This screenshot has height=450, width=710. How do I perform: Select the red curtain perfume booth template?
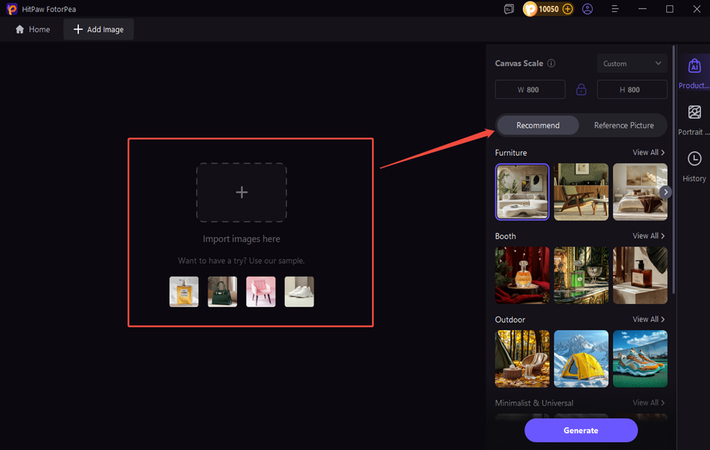[522, 275]
